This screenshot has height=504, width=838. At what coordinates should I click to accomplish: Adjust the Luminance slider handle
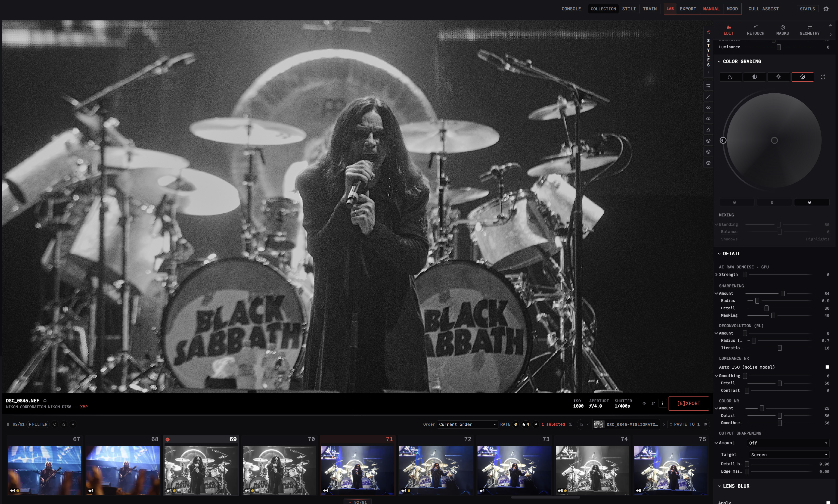point(778,47)
